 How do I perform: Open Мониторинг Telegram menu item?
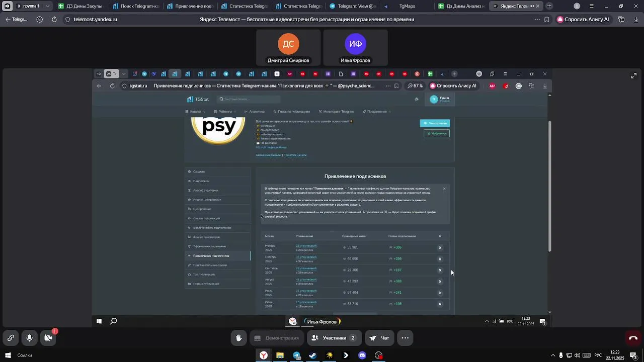coord(336,112)
